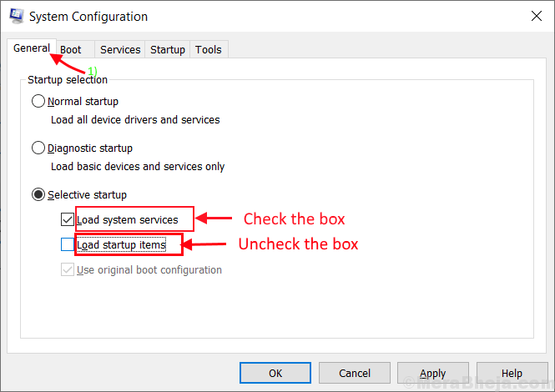The image size is (555, 392).
Task: Apply the configuration changes
Action: click(x=433, y=373)
